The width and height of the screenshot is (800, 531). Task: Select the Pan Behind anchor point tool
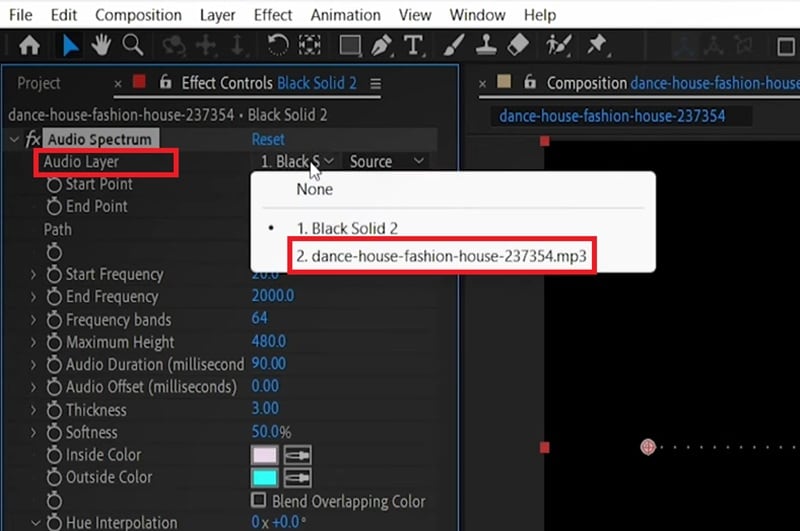pos(310,45)
